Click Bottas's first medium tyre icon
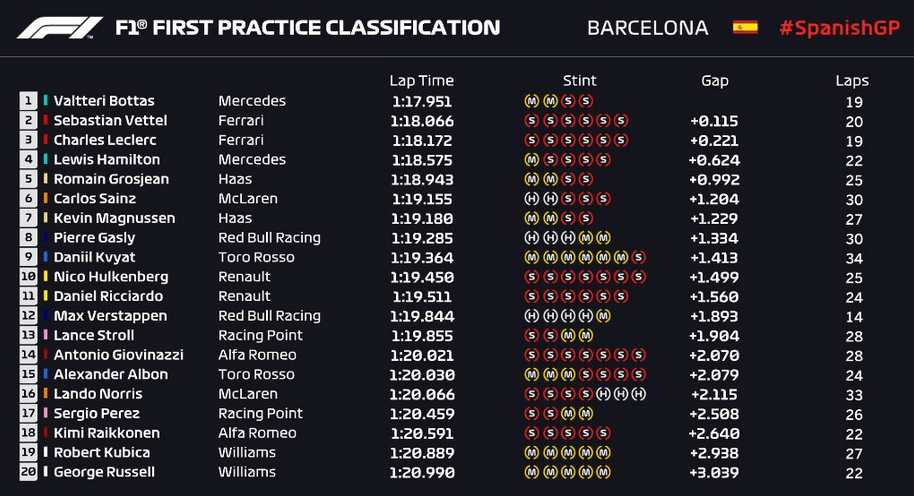 pyautogui.click(x=532, y=101)
